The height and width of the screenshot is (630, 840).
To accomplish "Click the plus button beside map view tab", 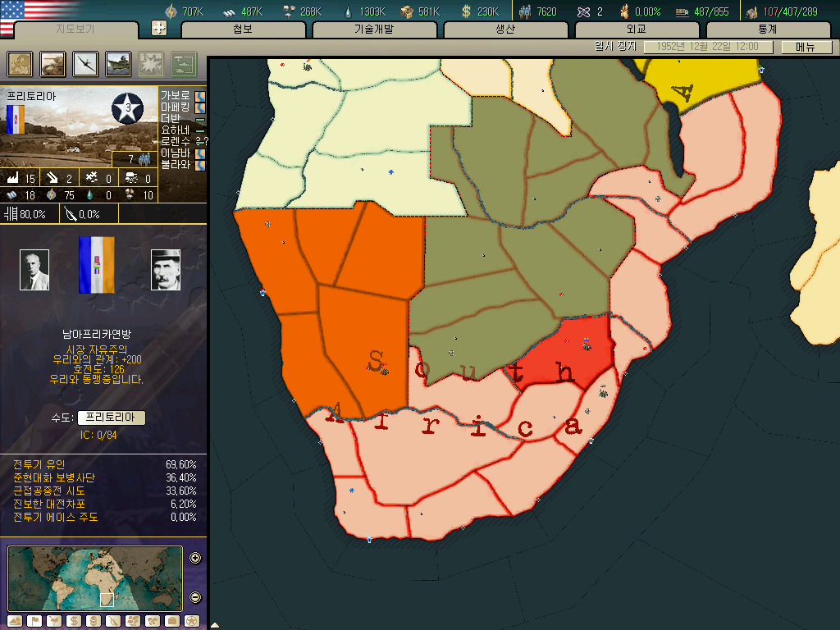I will (159, 28).
